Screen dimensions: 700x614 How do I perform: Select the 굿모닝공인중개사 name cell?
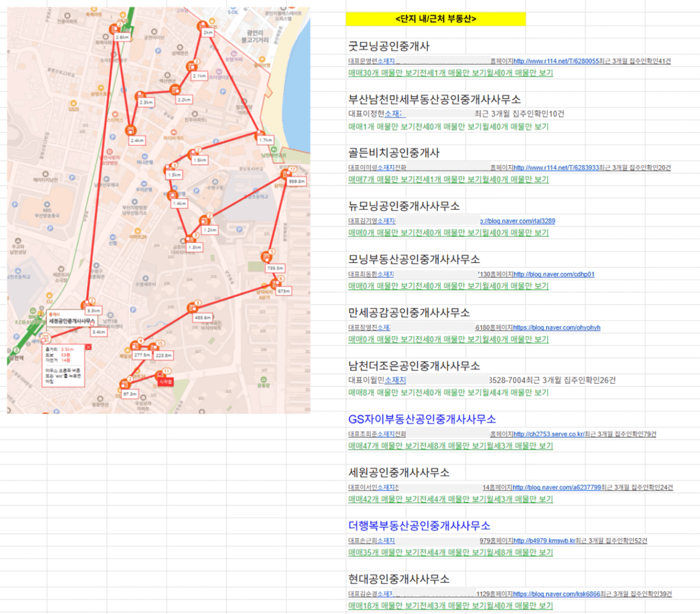389,46
